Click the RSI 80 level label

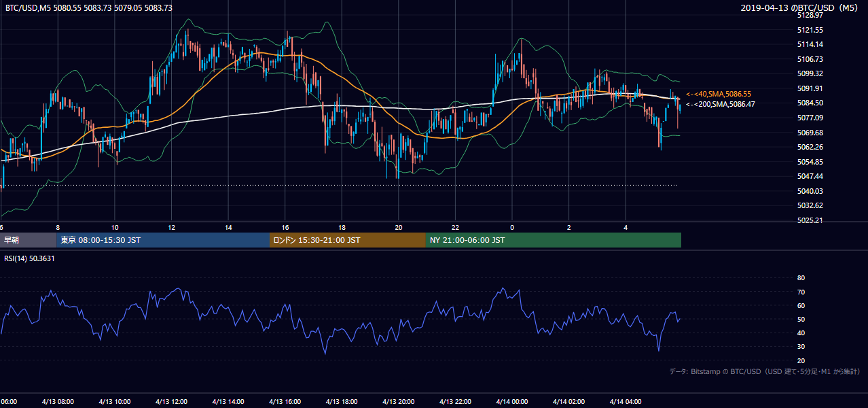tap(801, 278)
